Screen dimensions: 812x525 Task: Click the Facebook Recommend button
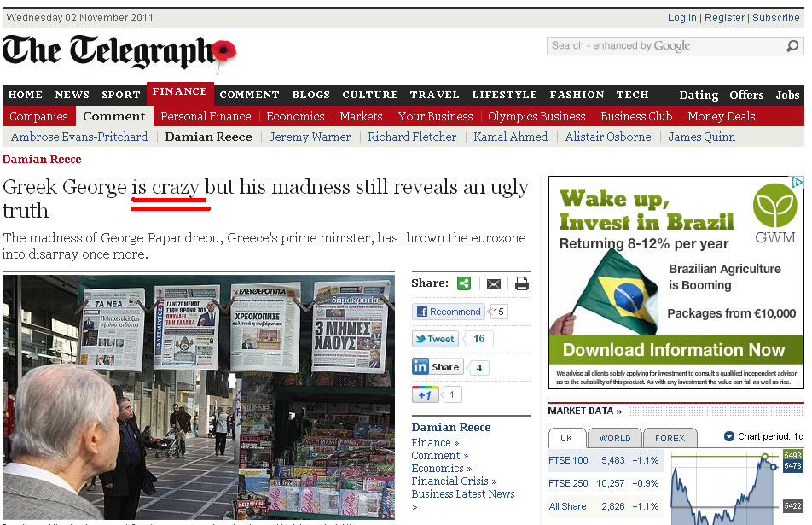449,312
